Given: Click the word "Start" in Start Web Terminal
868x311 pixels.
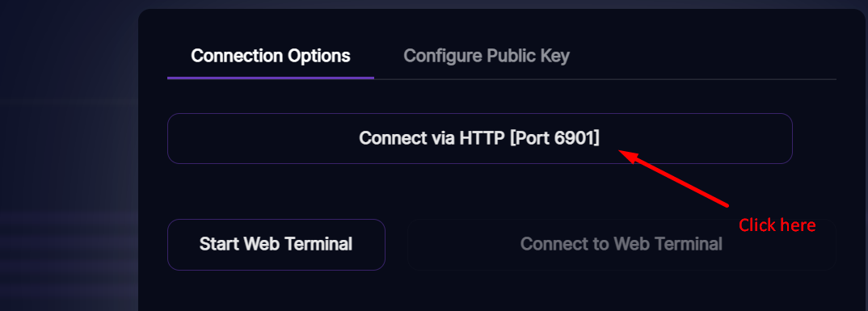Looking at the screenshot, I should click(x=219, y=244).
